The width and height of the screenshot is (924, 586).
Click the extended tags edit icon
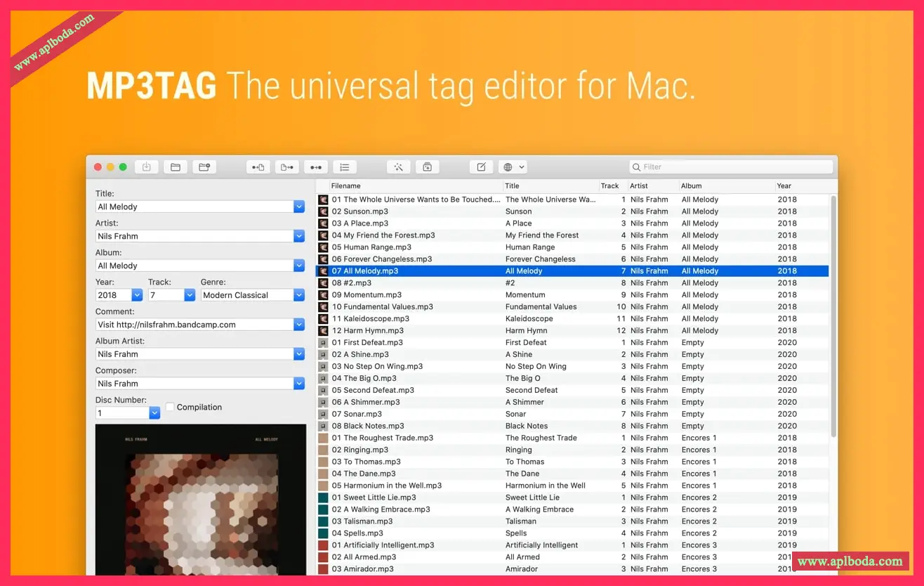click(481, 167)
